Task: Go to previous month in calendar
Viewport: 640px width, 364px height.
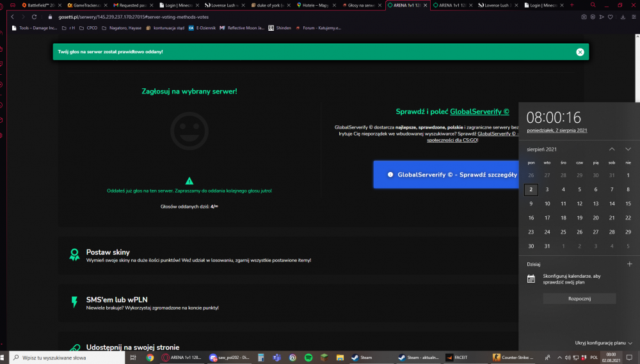Action: (x=612, y=149)
